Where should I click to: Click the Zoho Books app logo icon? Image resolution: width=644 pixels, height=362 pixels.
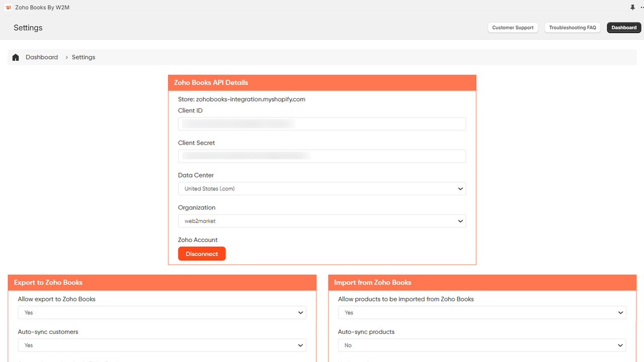8,8
